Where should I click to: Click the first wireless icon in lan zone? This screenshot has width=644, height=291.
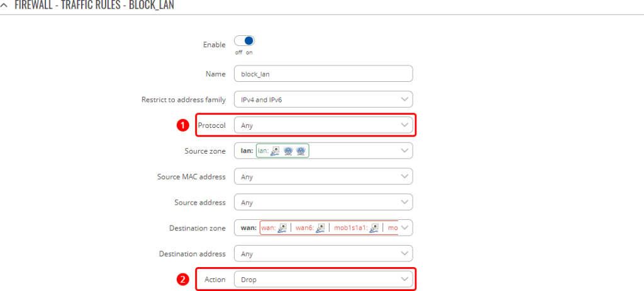288,151
